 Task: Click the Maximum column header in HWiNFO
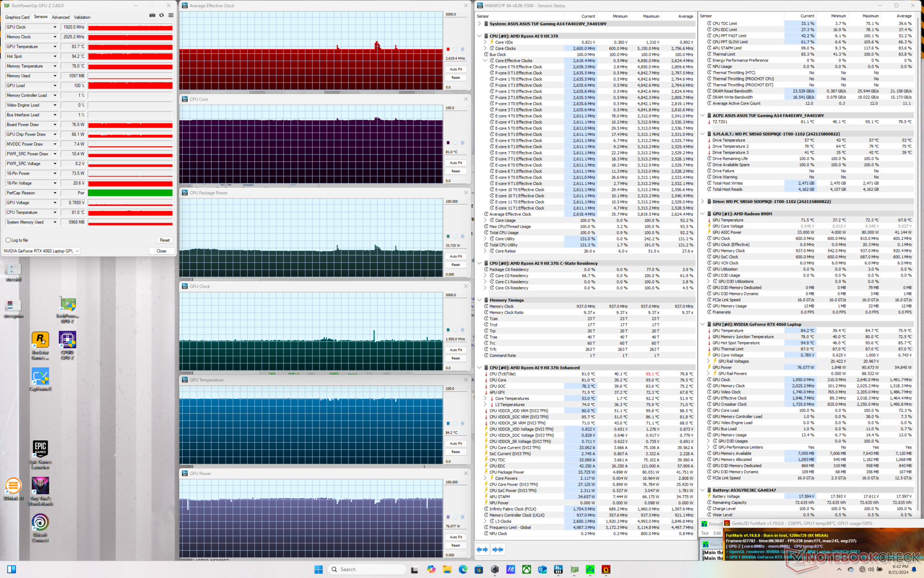point(651,16)
